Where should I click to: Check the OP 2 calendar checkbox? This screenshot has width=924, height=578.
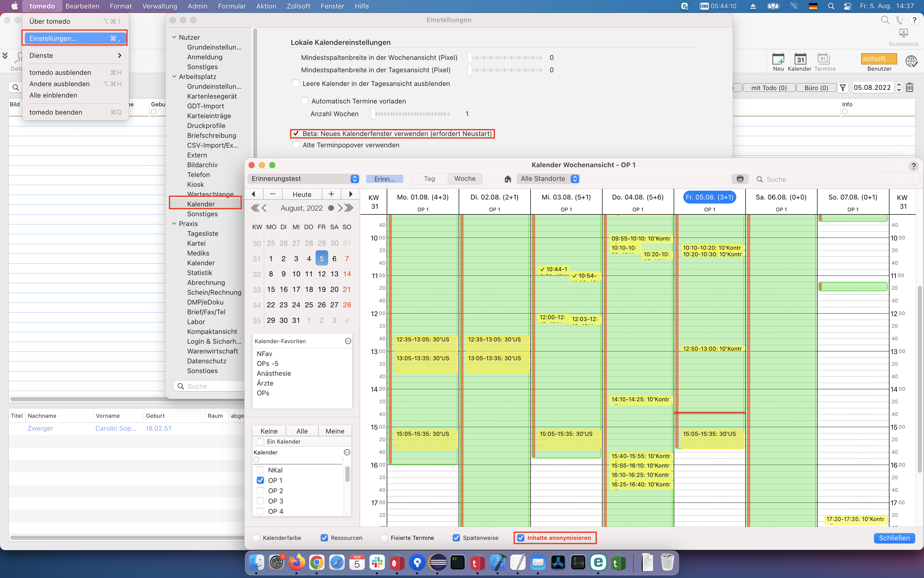click(x=260, y=491)
